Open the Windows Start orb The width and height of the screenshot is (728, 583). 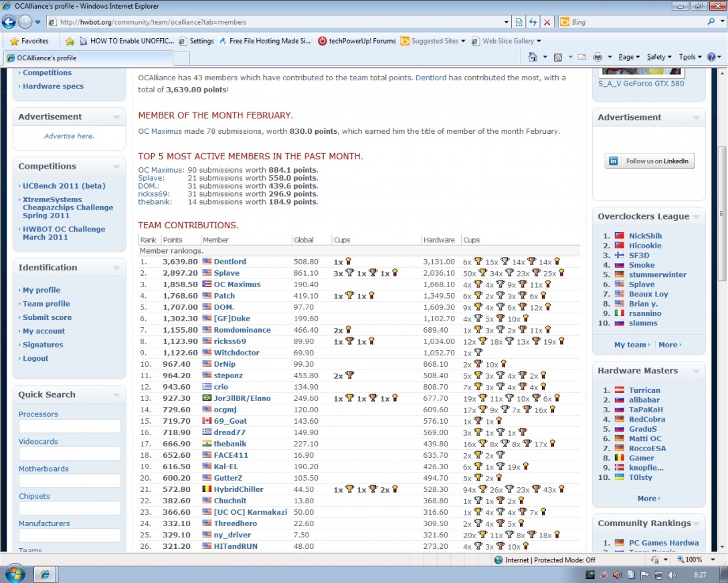(x=15, y=574)
